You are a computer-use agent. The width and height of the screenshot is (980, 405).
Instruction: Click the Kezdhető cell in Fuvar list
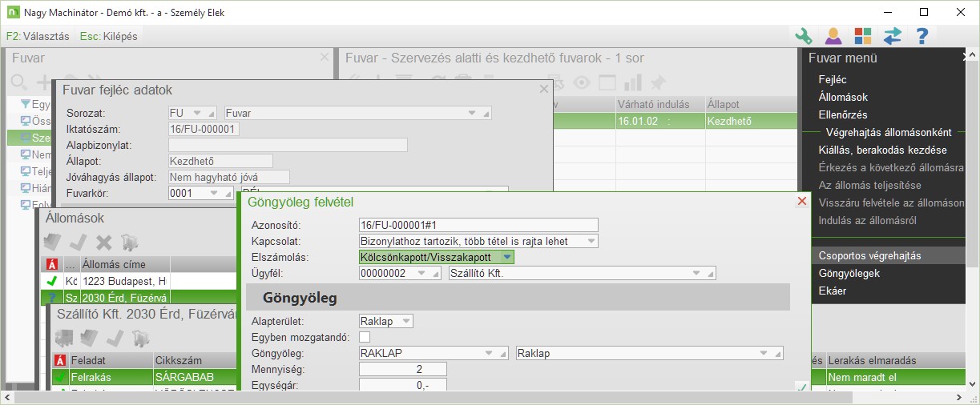[751, 121]
